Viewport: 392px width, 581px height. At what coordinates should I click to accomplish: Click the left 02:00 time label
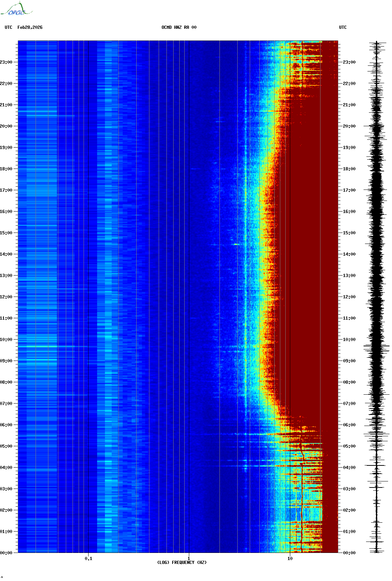pyautogui.click(x=6, y=510)
